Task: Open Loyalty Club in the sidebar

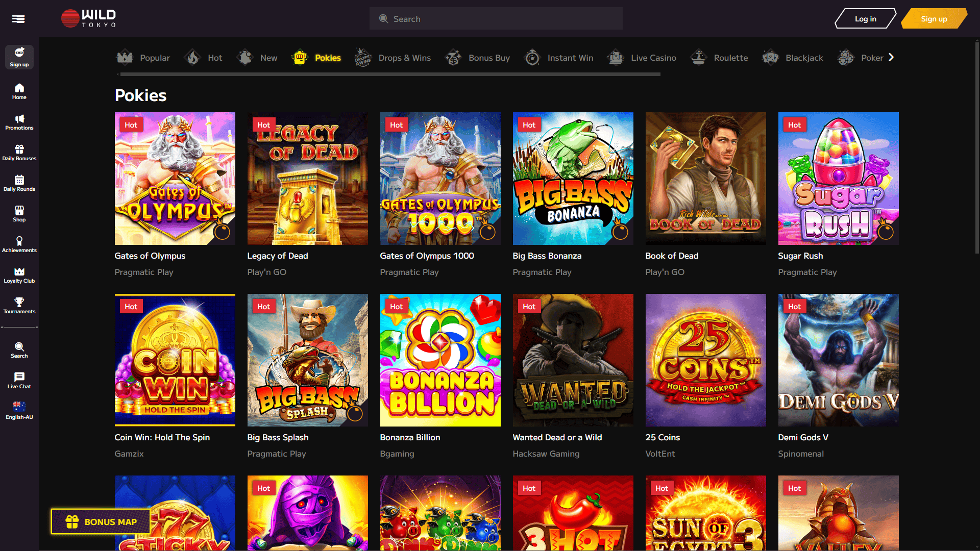Action: (19, 275)
